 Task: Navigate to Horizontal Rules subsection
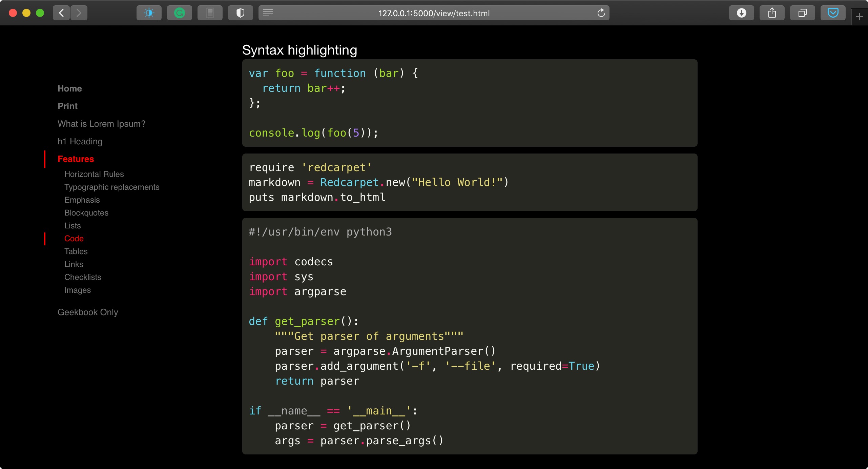tap(94, 174)
